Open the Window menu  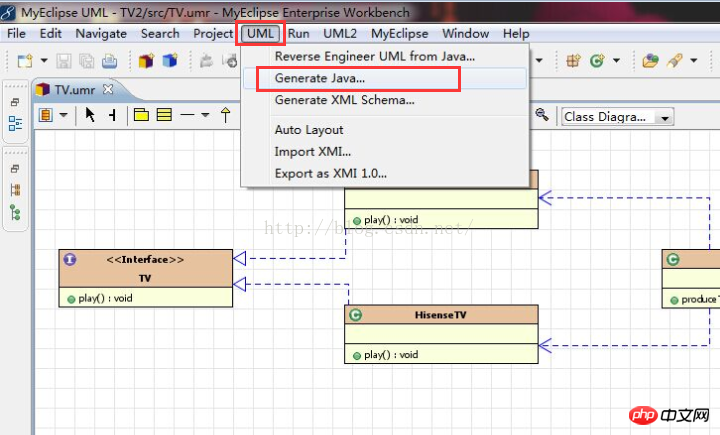[466, 34]
